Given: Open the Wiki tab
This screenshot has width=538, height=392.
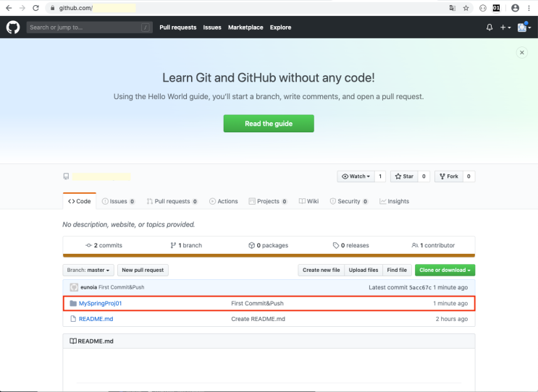Looking at the screenshot, I should [x=308, y=201].
